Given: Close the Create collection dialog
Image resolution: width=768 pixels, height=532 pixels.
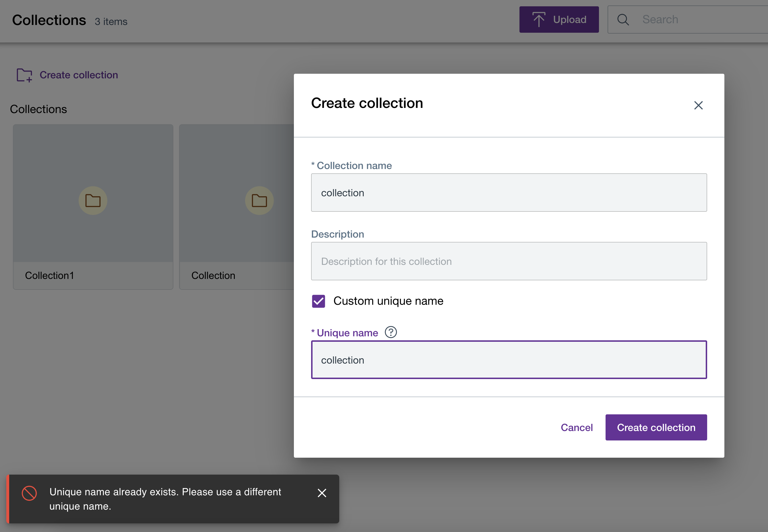Looking at the screenshot, I should pos(698,105).
